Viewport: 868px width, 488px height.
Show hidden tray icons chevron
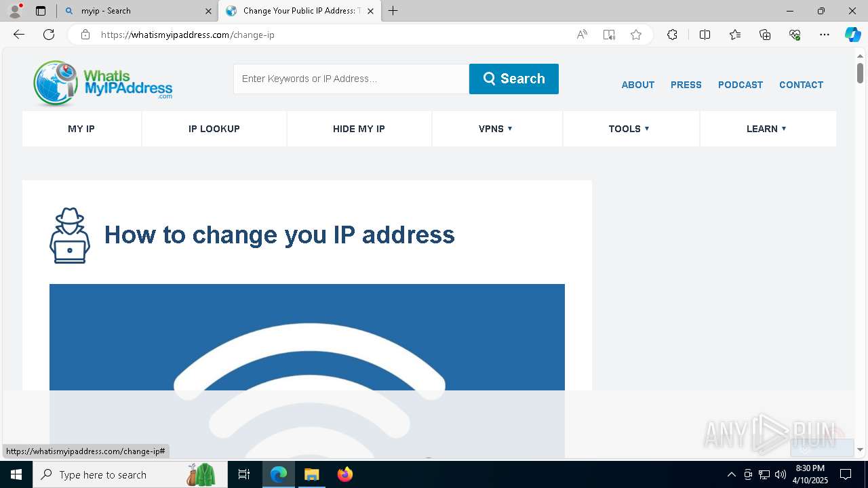pos(731,474)
